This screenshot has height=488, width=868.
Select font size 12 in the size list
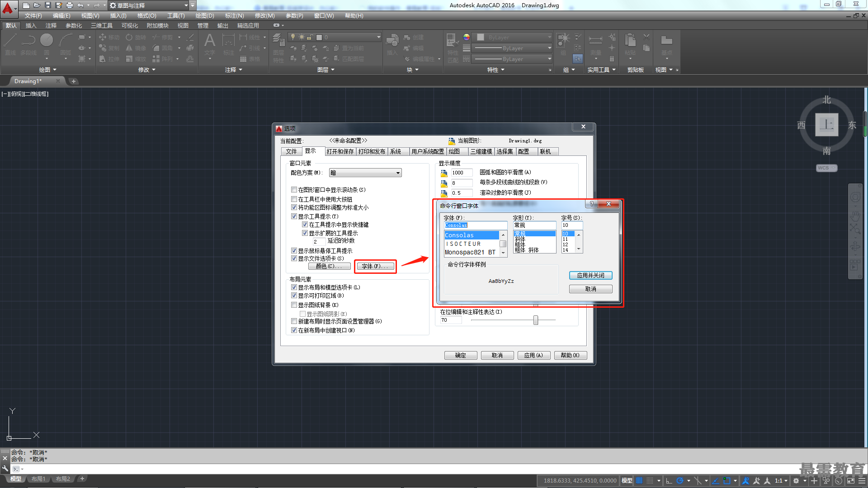click(x=568, y=244)
